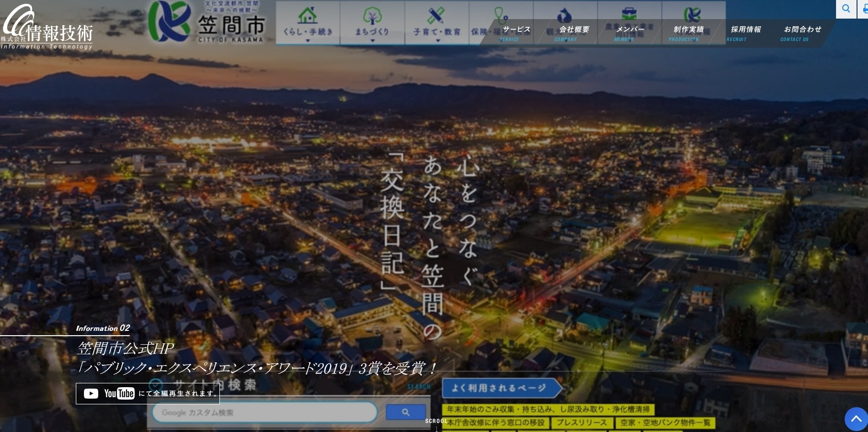The height and width of the screenshot is (432, 868).
Task: Click the Kasama City logo emblem
Action: click(168, 21)
